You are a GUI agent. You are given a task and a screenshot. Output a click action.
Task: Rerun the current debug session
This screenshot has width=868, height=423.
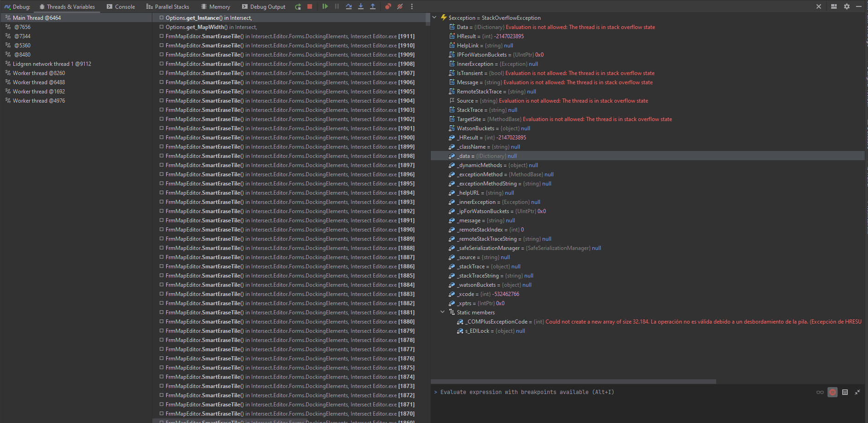[x=298, y=6]
